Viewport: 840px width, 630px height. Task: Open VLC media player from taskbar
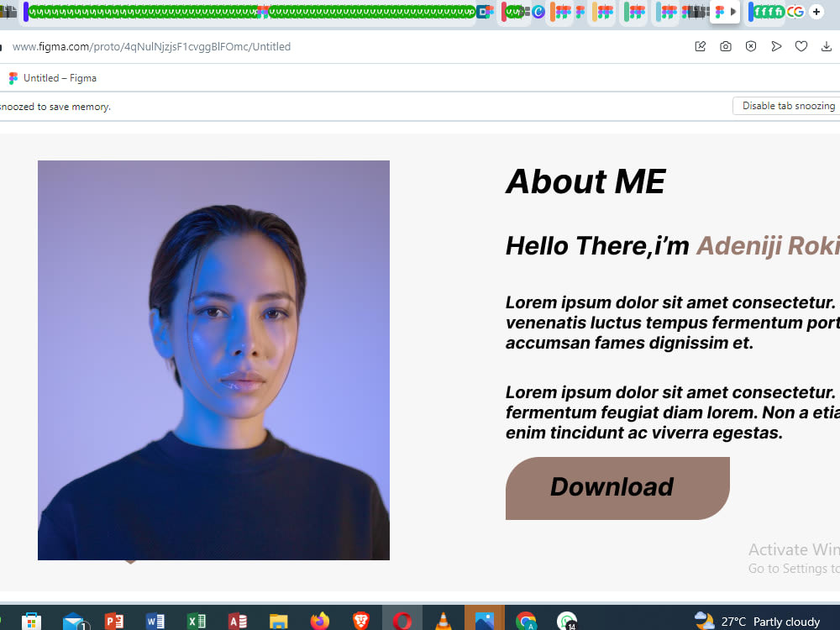443,621
